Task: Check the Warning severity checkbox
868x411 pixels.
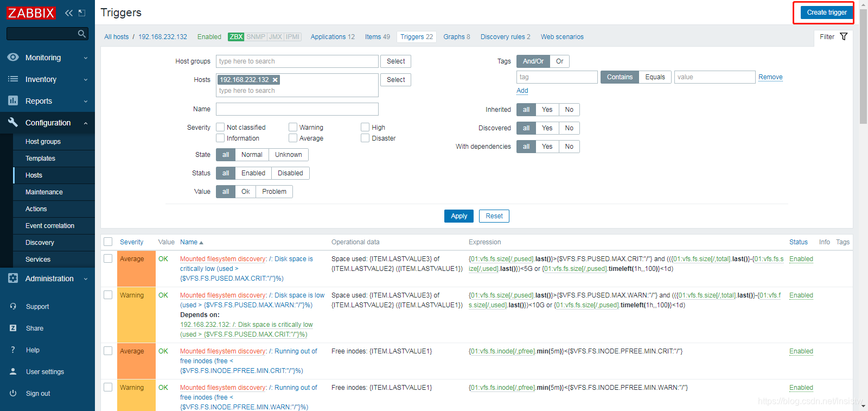Action: pos(293,127)
